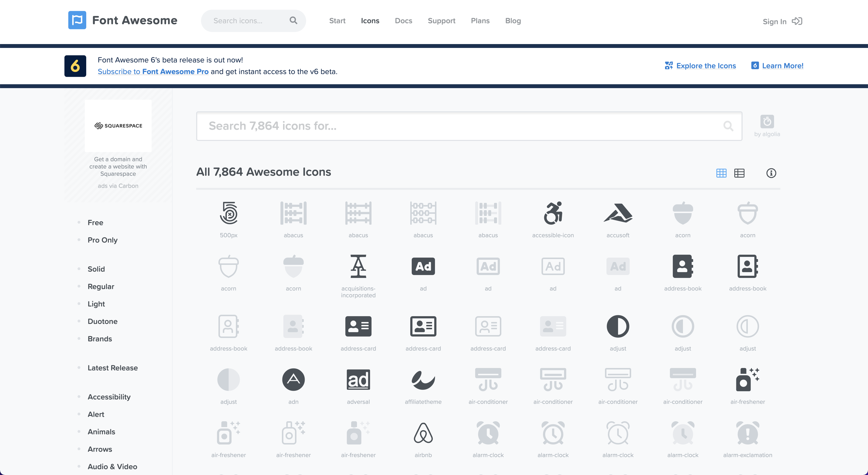Click icon beside Explore the Icons
Viewport: 868px width, 475px height.
click(x=668, y=66)
